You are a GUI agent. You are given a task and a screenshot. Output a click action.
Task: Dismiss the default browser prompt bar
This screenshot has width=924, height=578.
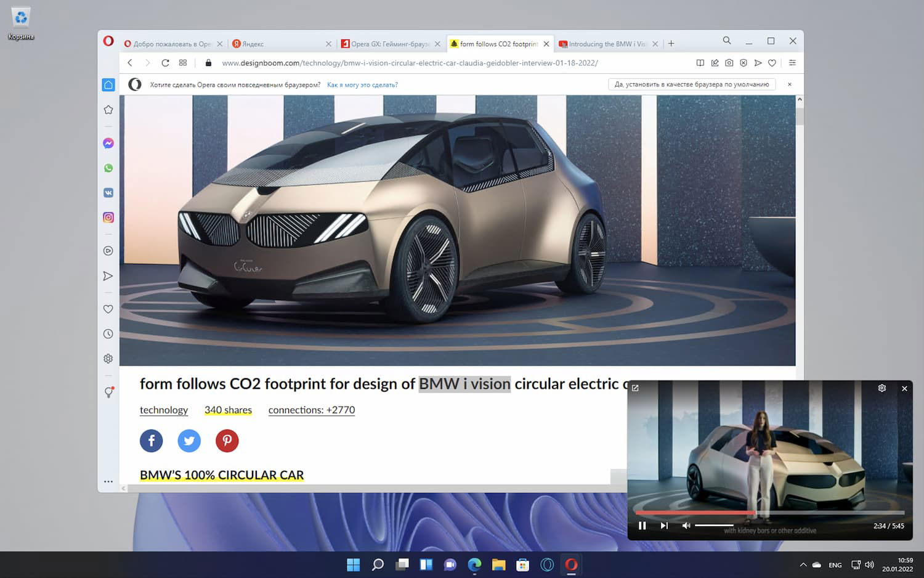790,84
